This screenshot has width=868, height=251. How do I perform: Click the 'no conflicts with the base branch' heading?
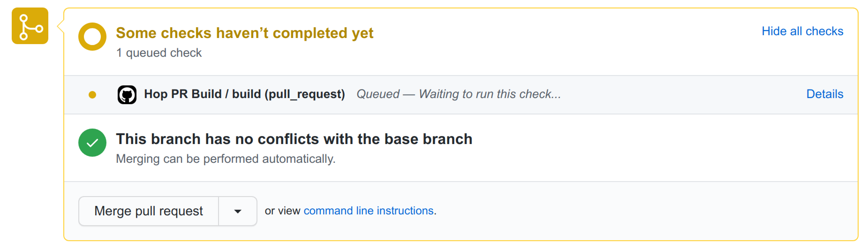click(294, 139)
